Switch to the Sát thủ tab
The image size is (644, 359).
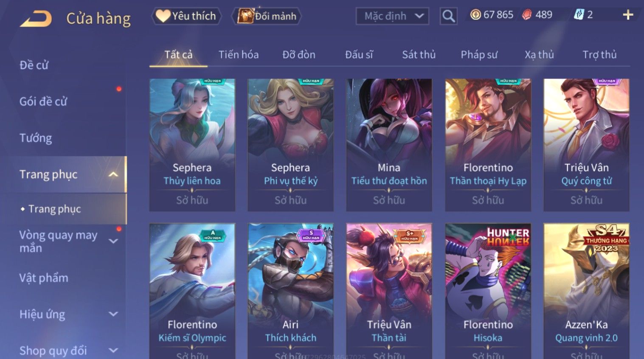tap(419, 55)
